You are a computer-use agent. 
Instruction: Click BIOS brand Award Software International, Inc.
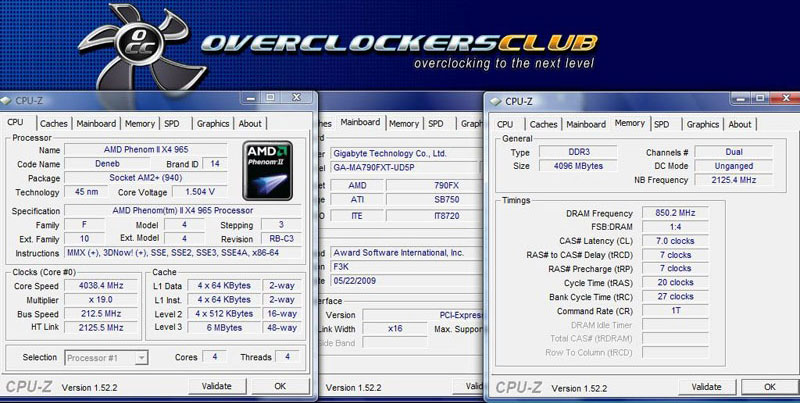(x=406, y=253)
